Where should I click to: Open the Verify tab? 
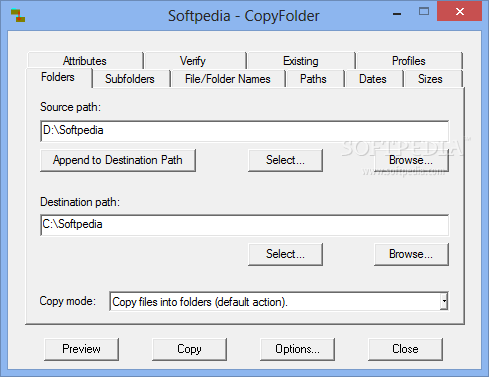[x=196, y=61]
